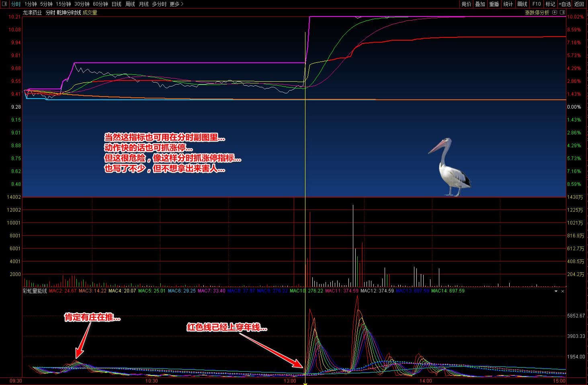
Task: Click the up-arrow icon beside 涨跌停分析
Action: pos(555,12)
